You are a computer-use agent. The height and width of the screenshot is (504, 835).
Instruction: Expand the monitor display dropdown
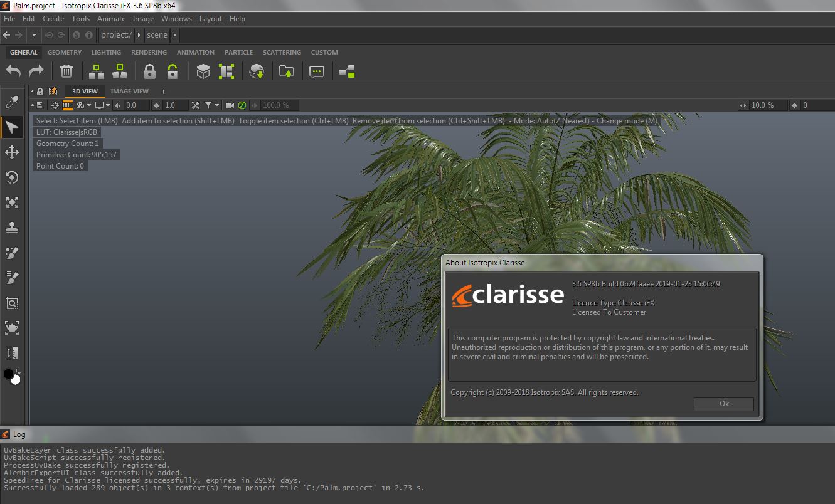tap(102, 105)
